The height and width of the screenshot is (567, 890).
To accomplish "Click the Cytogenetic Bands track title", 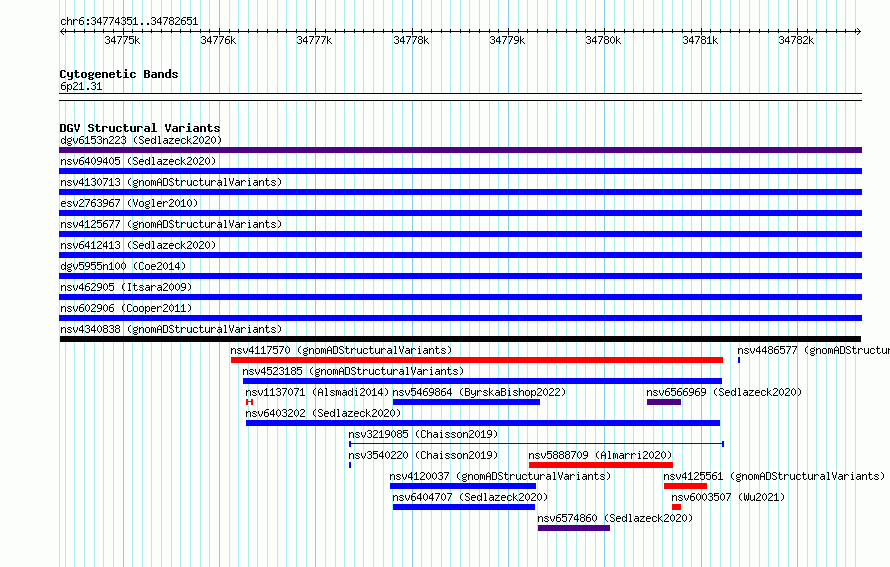I will 119,74.
